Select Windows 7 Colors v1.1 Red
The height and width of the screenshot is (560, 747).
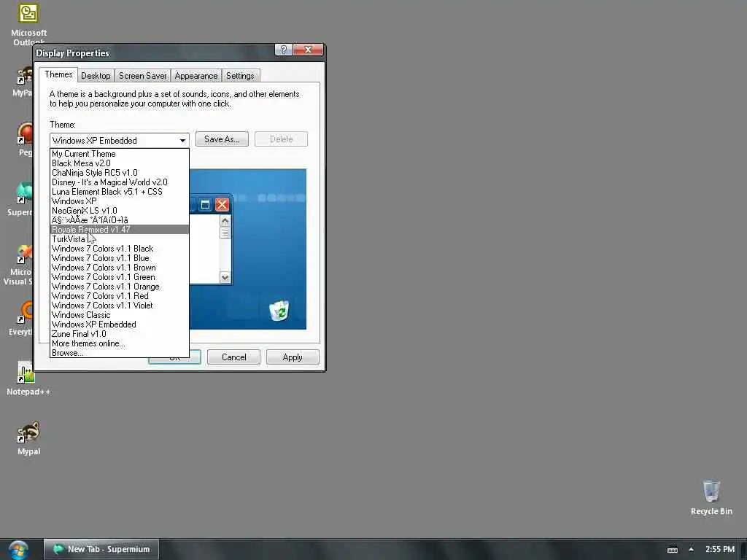[x=120, y=296]
